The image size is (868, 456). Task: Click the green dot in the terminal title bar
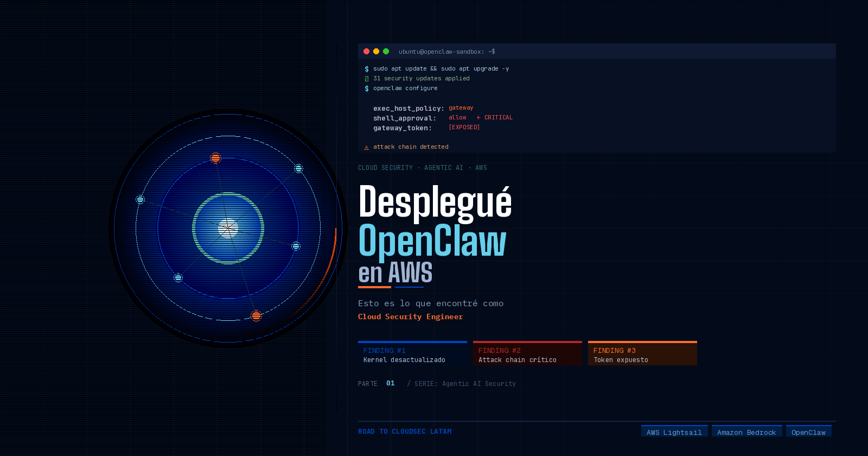click(x=386, y=52)
